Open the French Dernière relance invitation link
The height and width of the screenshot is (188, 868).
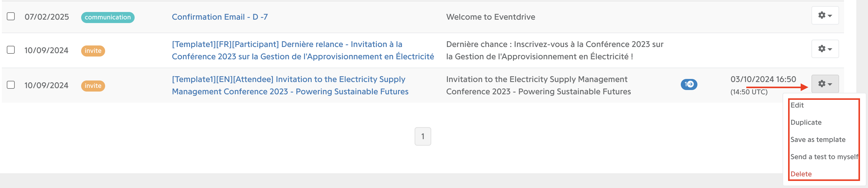(x=302, y=50)
